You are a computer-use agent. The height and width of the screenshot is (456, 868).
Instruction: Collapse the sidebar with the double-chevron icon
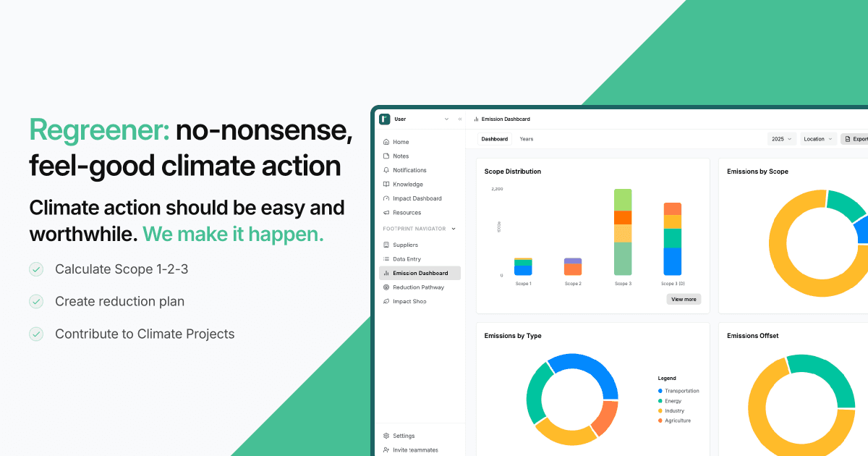coord(460,119)
